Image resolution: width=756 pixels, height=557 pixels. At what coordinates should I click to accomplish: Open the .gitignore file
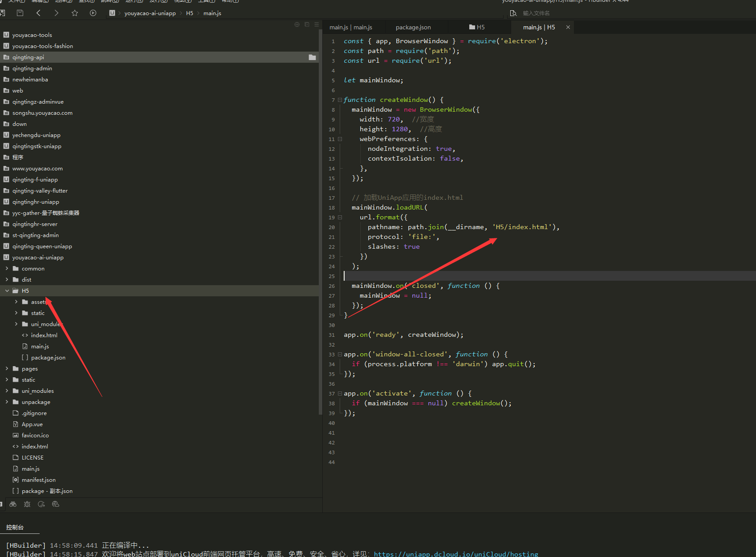pos(34,413)
